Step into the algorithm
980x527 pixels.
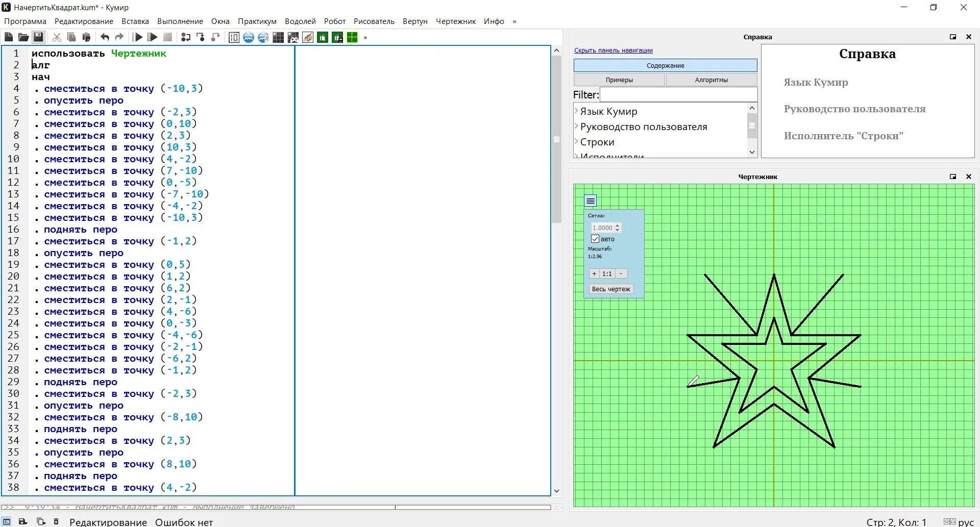click(201, 37)
